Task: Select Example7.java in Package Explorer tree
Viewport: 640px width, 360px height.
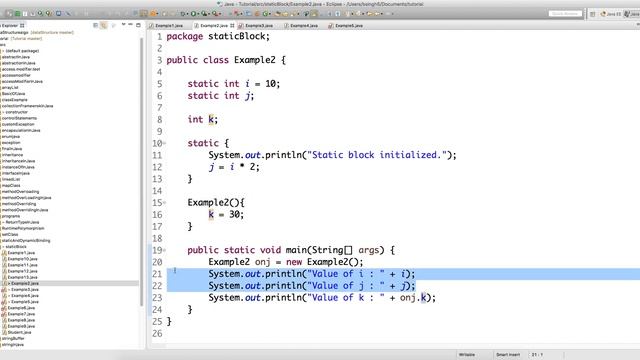Action: pyautogui.click(x=20, y=314)
